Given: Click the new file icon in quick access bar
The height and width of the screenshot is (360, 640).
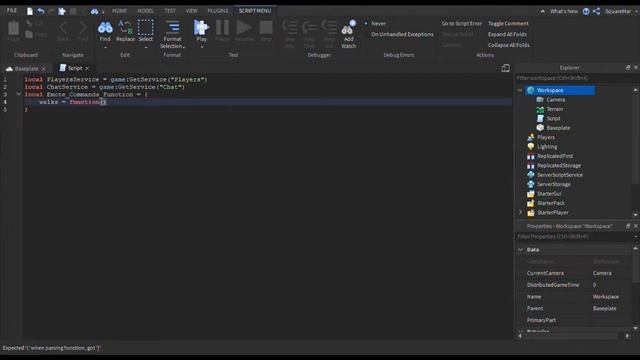Looking at the screenshot, I should pyautogui.click(x=30, y=11).
